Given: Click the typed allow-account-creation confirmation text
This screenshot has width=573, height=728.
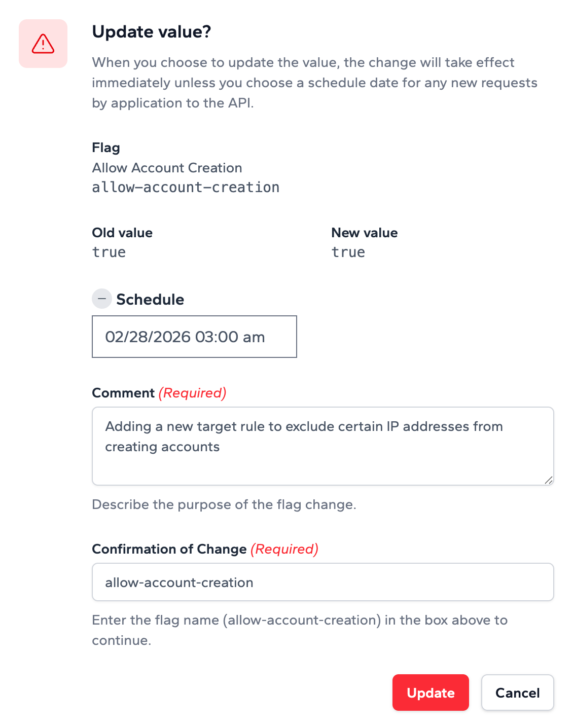Looking at the screenshot, I should (x=179, y=582).
